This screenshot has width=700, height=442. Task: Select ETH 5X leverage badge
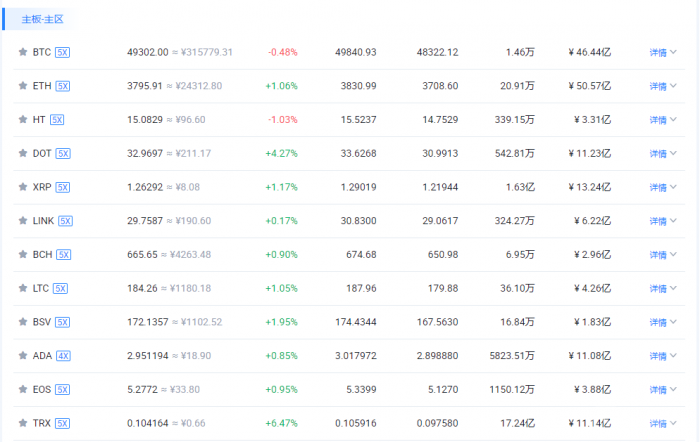point(63,86)
